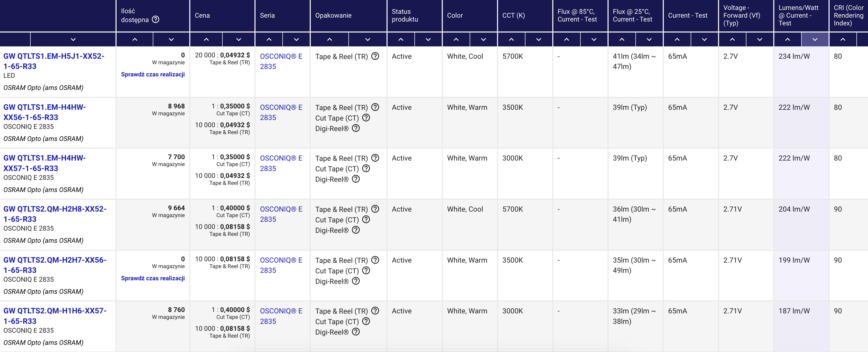Viewport: 868px width, 352px height.
Task: Click Sprawdź czas realizacji for QTLTS2.QM-H2H7 row
Action: (x=153, y=278)
